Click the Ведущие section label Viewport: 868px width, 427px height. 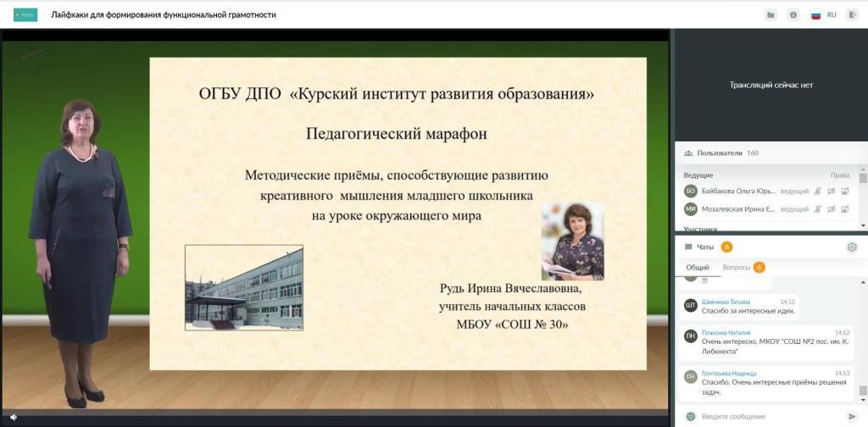(x=698, y=175)
